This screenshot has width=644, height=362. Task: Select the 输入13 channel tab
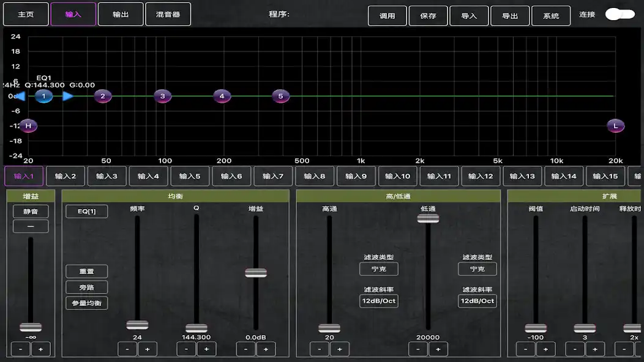[522, 176]
